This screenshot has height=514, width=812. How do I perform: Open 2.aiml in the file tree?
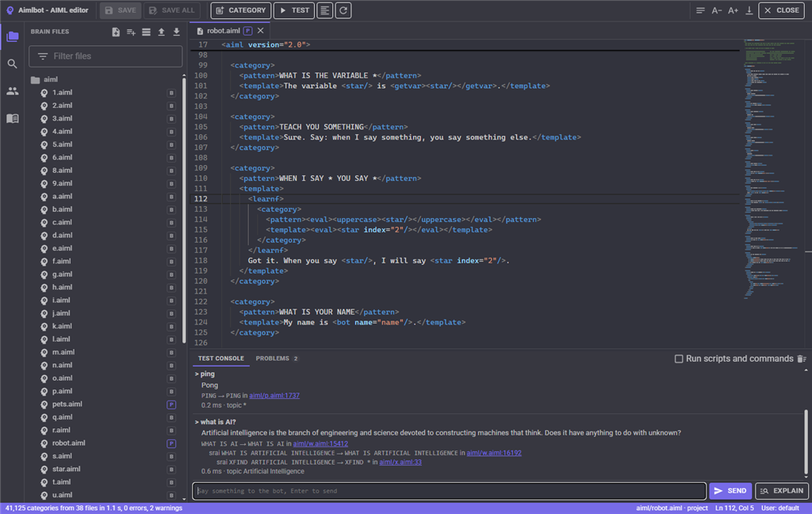coord(62,105)
